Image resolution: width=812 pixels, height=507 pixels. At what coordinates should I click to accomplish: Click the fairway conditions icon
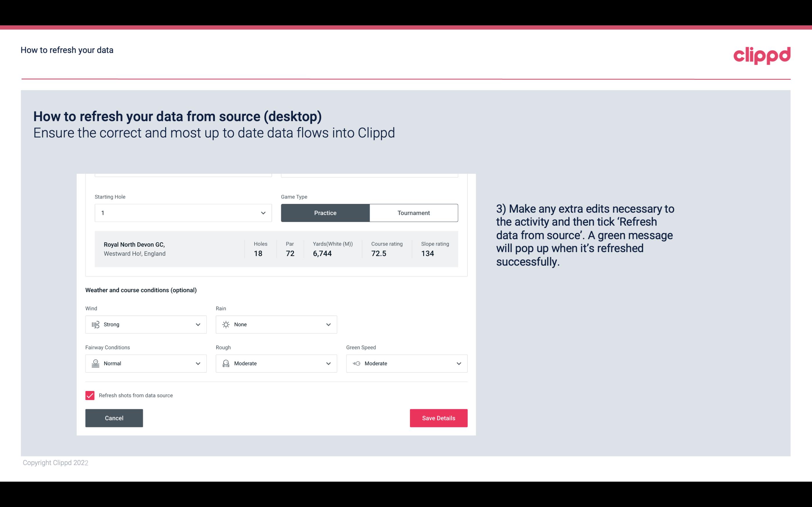95,363
